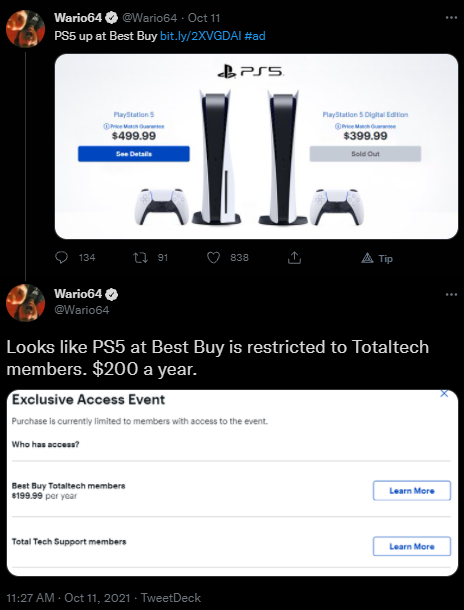Like the tweet with 838 likes
Screen dimensions: 464x610
click(x=213, y=258)
